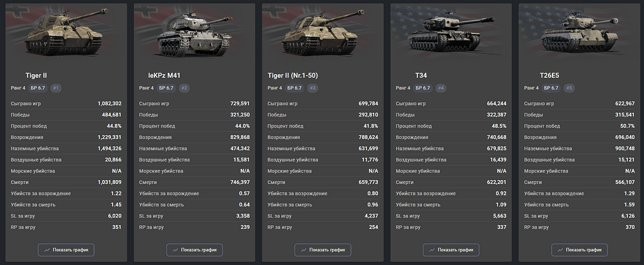This screenshot has height=265, width=644.
Task: Click the T26E5 vehicle name
Action: [x=549, y=75]
